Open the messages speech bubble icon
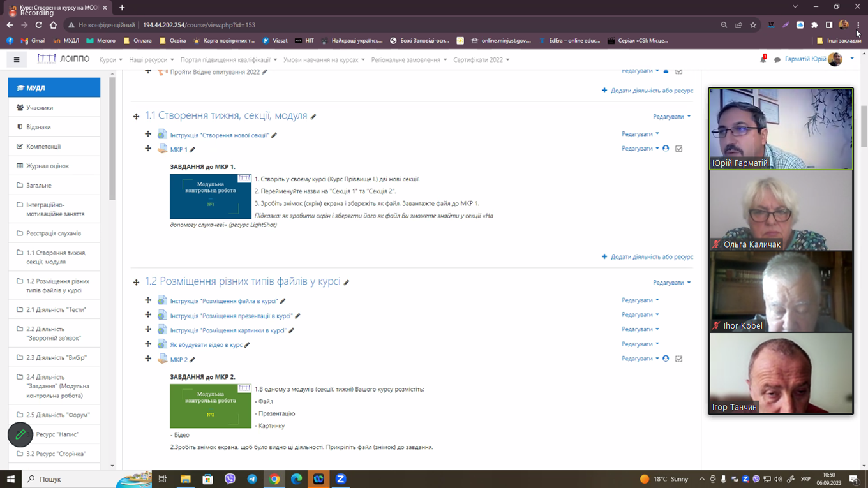The height and width of the screenshot is (488, 868). click(777, 59)
